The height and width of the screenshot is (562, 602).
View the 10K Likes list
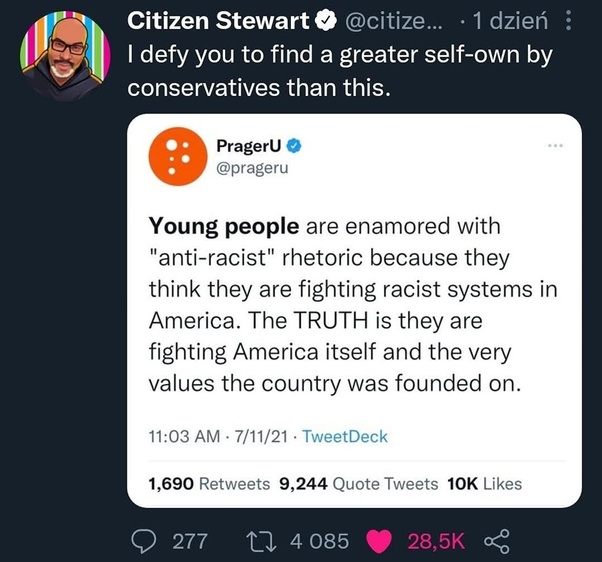[x=485, y=484]
